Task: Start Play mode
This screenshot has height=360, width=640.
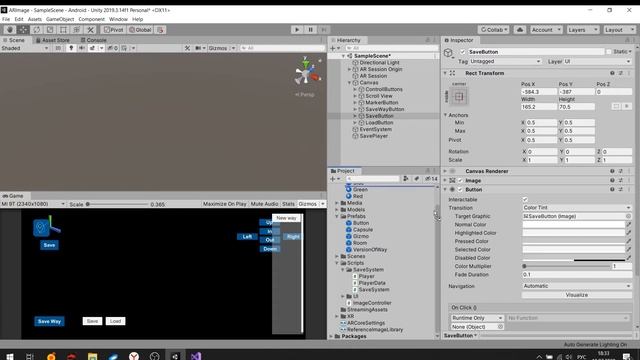Action: 297,30
